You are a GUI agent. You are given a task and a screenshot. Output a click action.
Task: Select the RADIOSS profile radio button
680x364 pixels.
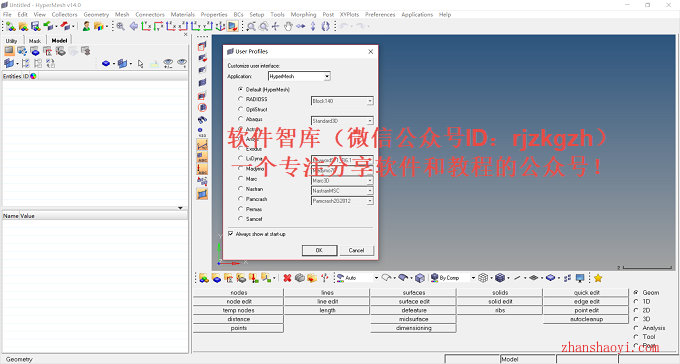click(x=240, y=99)
